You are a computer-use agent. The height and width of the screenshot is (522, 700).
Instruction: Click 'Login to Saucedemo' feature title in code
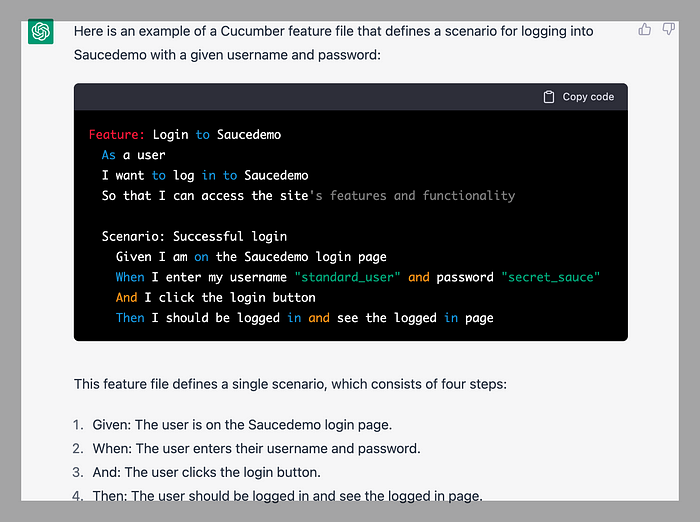[x=217, y=134]
